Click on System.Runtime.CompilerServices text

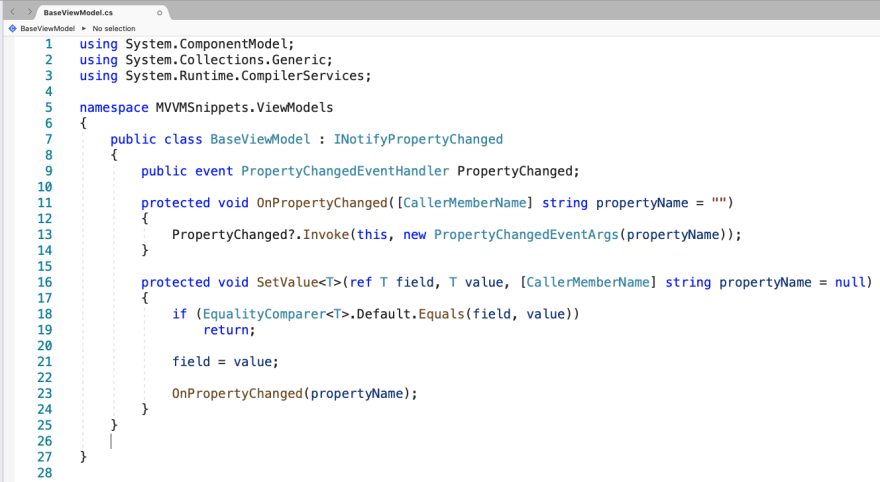pyautogui.click(x=245, y=76)
